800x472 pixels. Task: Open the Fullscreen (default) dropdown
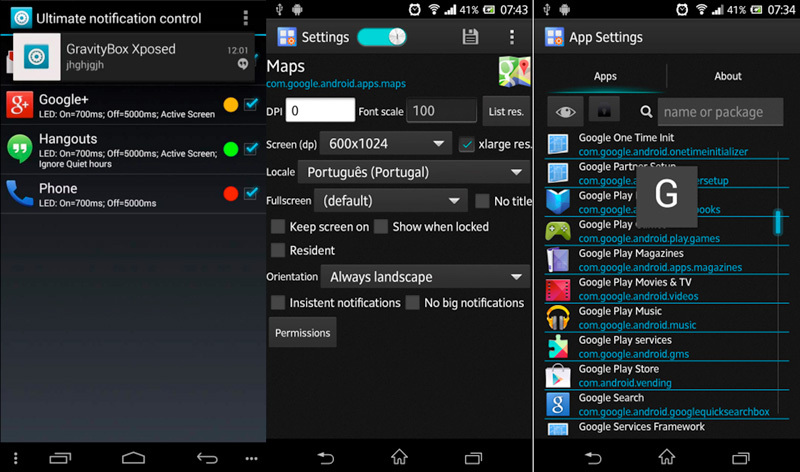point(391,201)
